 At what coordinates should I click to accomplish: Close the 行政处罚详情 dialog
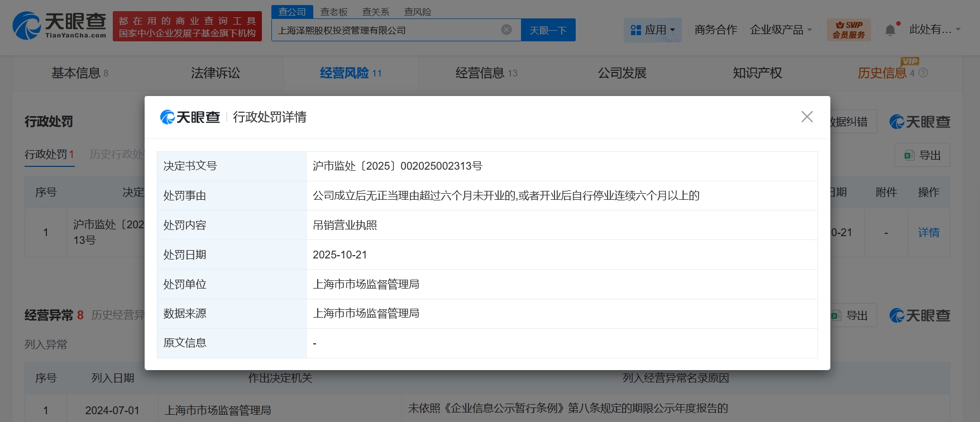[x=806, y=117]
